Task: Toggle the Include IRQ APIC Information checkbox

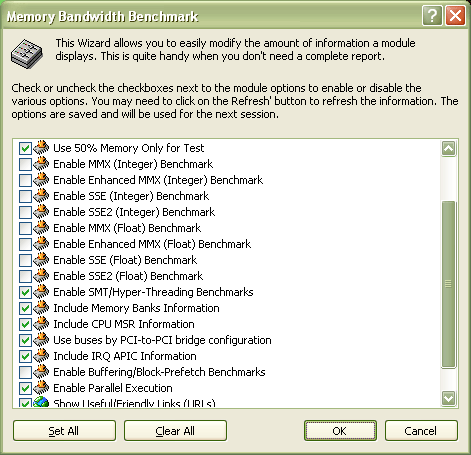Action: (25, 356)
